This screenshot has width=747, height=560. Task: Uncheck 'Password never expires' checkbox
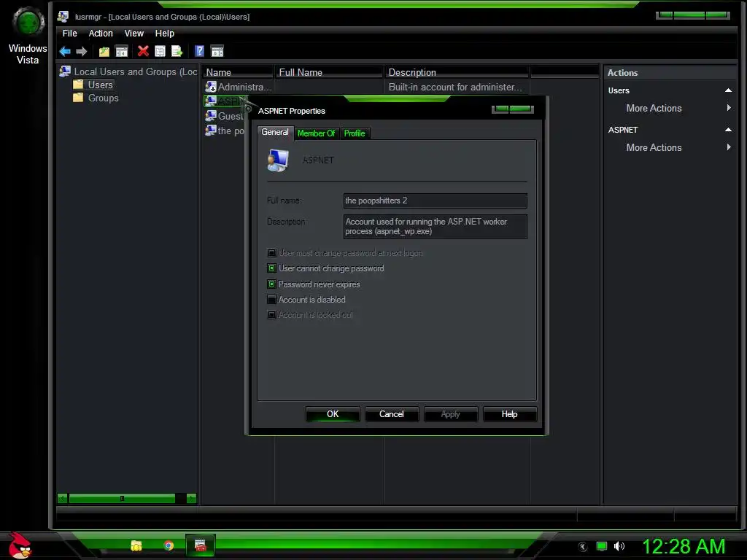[271, 284]
